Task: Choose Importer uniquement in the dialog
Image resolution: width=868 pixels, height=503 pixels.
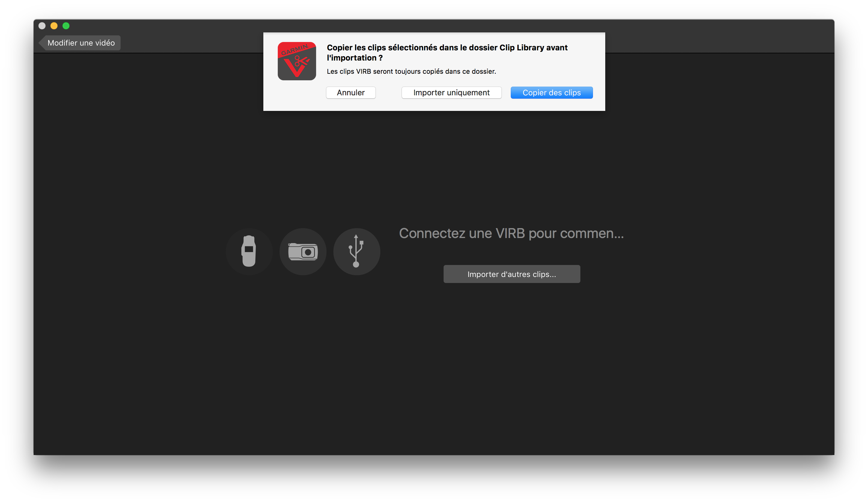Action: point(451,93)
